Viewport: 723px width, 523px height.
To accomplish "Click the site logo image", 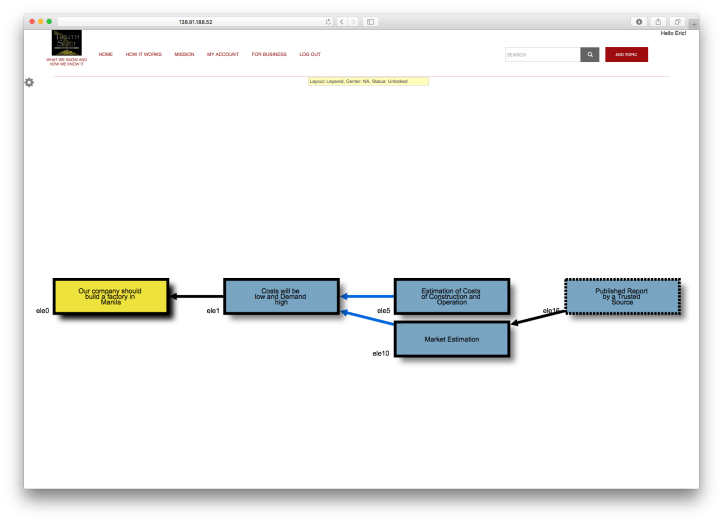I will click(67, 43).
